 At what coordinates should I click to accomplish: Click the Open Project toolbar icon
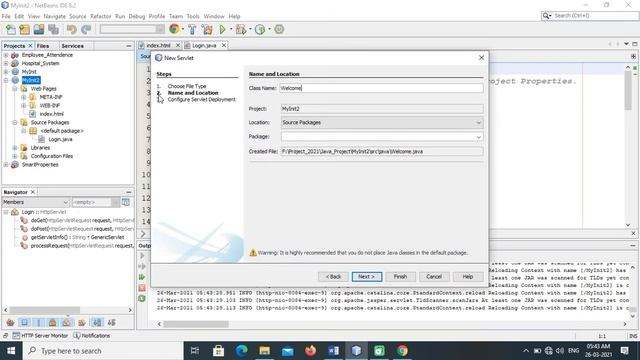[39, 29]
